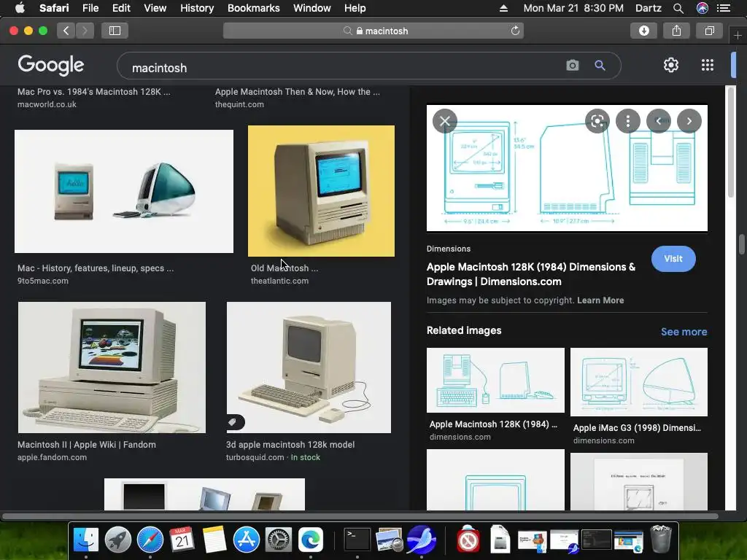747x560 pixels.
Task: Open the Safari share button
Action: (x=676, y=31)
